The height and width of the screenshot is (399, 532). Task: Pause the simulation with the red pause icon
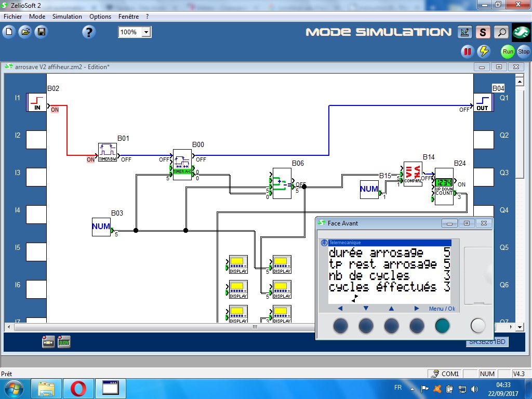click(468, 51)
